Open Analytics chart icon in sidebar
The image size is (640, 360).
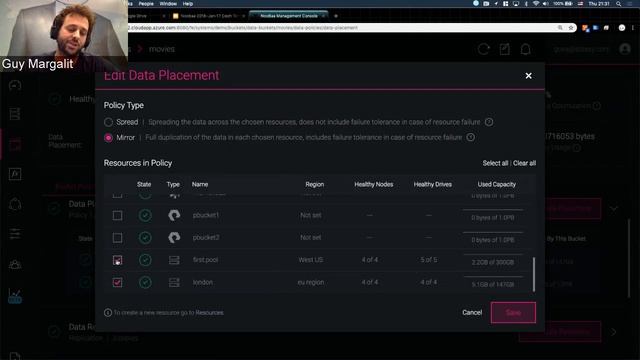point(15,295)
